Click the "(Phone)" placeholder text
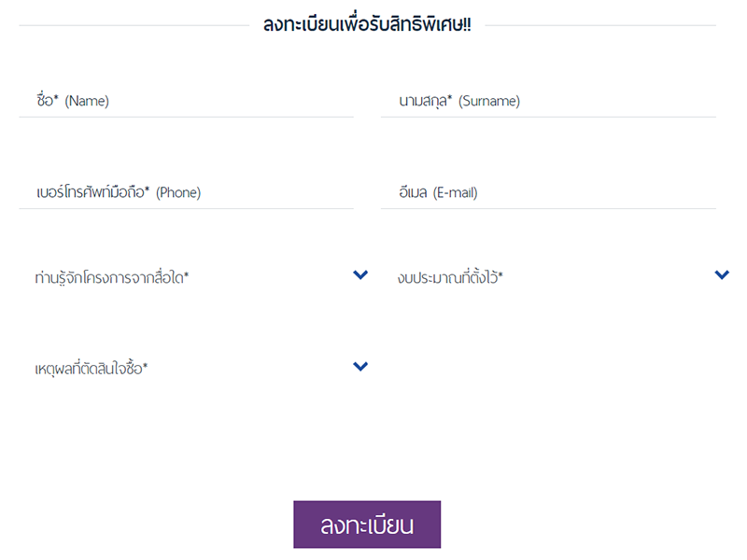Screen dimensions: 747x560 [178, 193]
